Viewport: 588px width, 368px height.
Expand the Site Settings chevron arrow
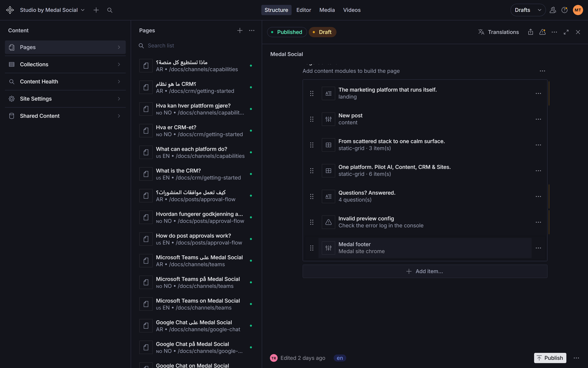click(119, 99)
